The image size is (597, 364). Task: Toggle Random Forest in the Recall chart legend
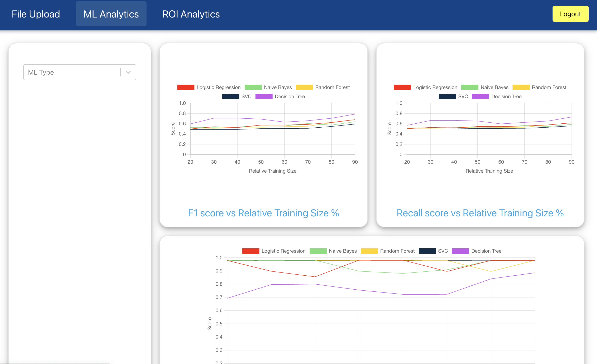539,87
